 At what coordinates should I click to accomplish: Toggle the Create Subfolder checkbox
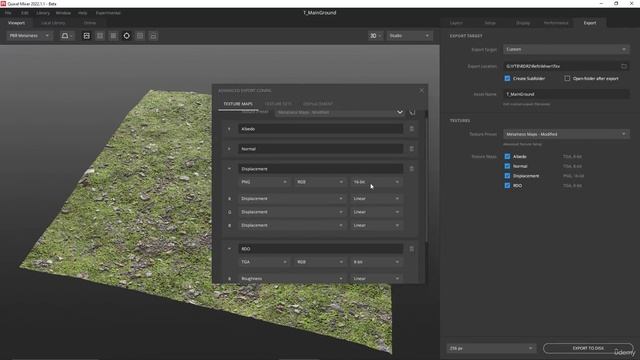click(507, 78)
